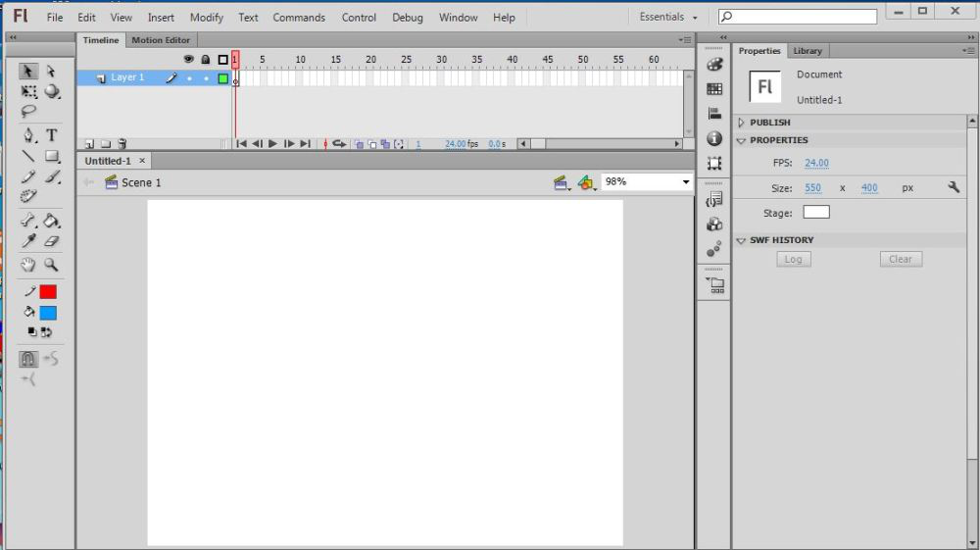Click the Swap Colors icon
The image size is (980, 550).
click(x=46, y=332)
